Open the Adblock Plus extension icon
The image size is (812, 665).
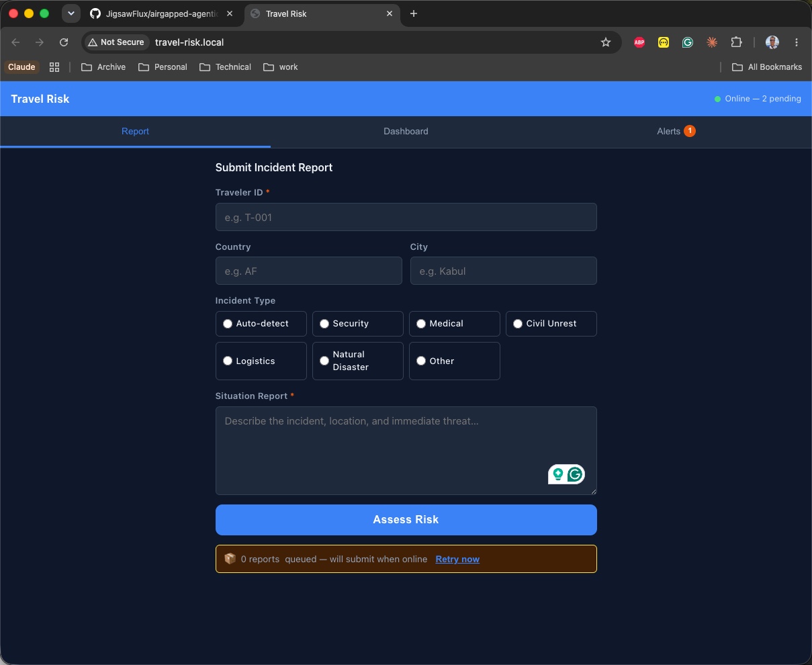639,42
